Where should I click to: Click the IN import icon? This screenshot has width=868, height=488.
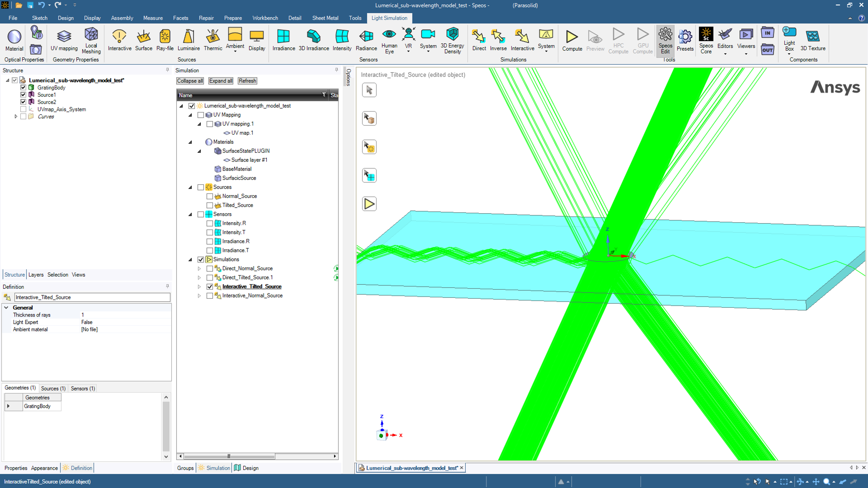(x=767, y=33)
